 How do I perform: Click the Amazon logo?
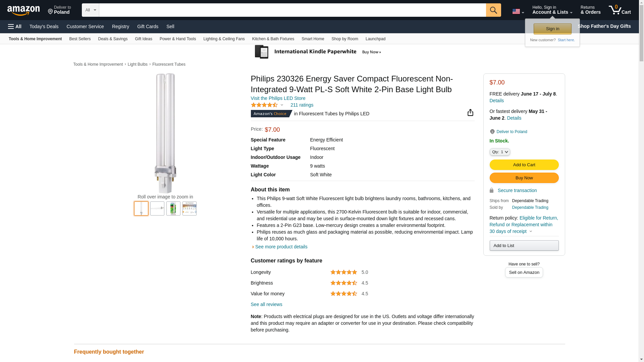click(x=23, y=10)
